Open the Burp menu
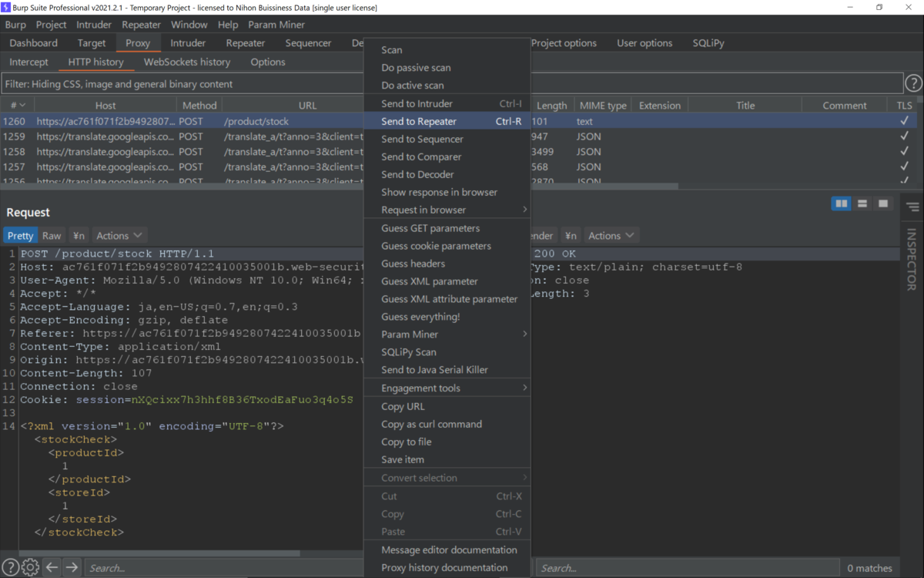 pos(15,25)
